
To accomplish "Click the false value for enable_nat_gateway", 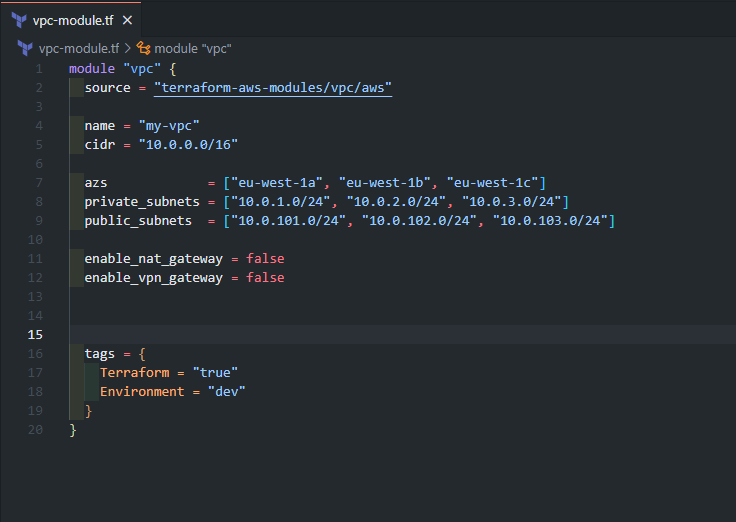I will point(265,259).
